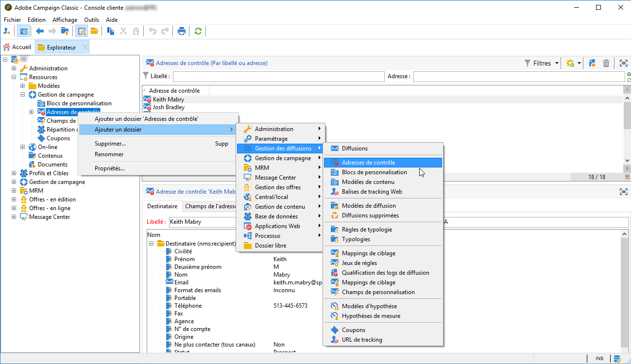Expand the Offres - en ligne node
The height and width of the screenshot is (364, 631).
(x=14, y=208)
